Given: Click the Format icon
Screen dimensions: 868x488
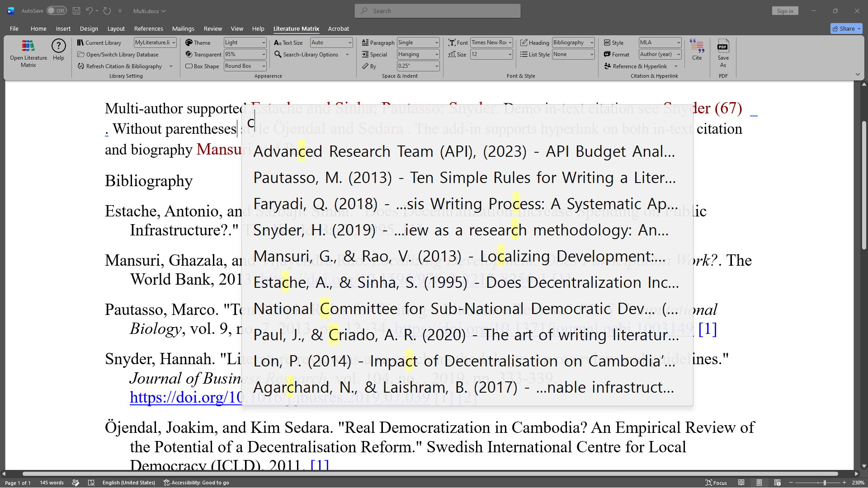Looking at the screenshot, I should [x=607, y=54].
